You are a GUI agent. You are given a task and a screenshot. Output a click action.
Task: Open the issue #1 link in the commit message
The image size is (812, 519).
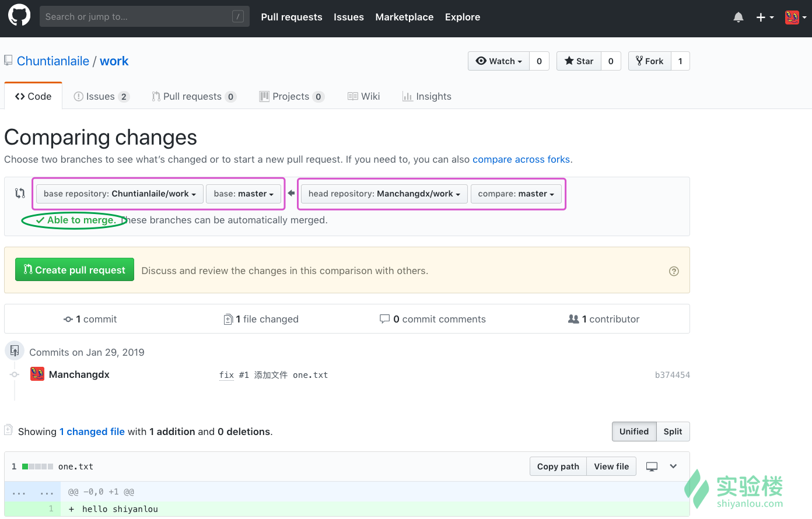click(244, 375)
